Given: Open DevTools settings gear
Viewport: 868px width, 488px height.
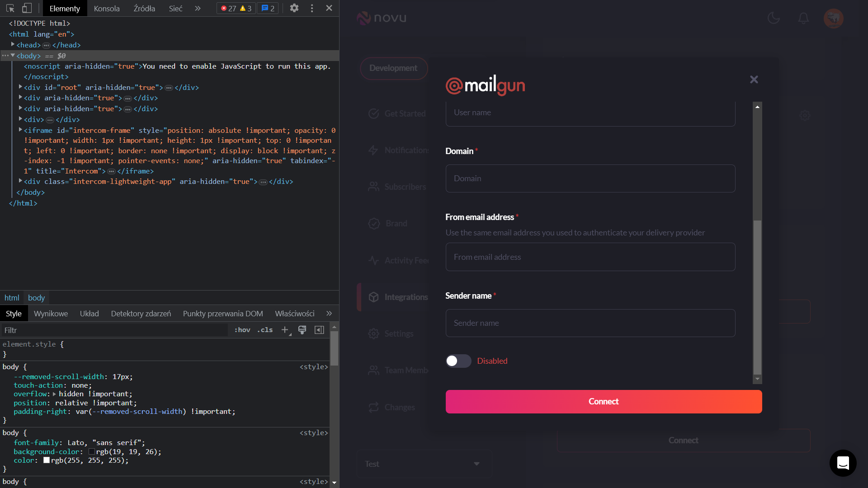Looking at the screenshot, I should click(294, 8).
